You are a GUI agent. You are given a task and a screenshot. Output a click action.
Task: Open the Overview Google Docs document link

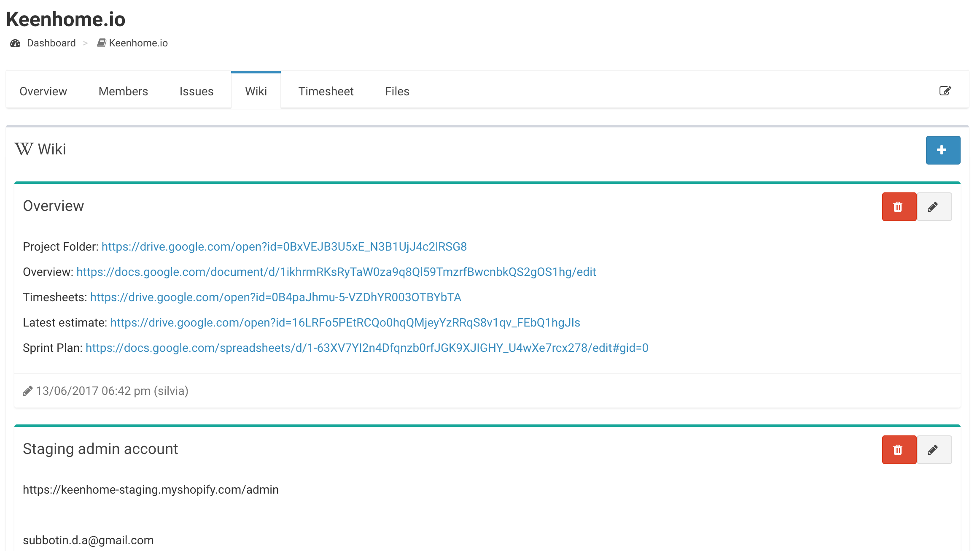[336, 272]
